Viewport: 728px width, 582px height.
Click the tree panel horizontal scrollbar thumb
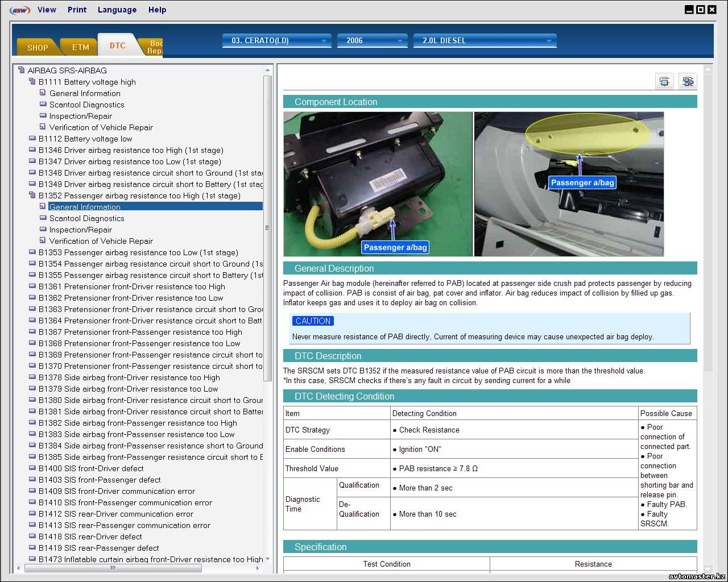pyautogui.click(x=113, y=568)
